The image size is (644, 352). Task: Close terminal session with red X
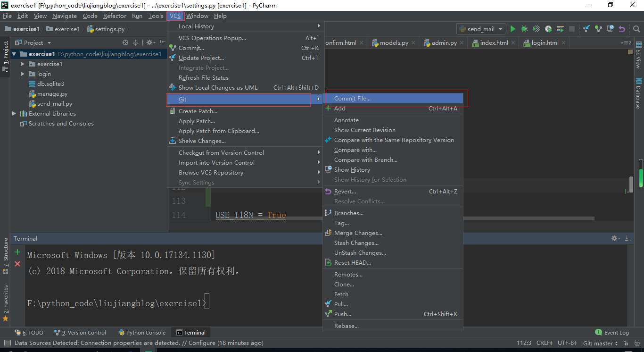pos(17,264)
